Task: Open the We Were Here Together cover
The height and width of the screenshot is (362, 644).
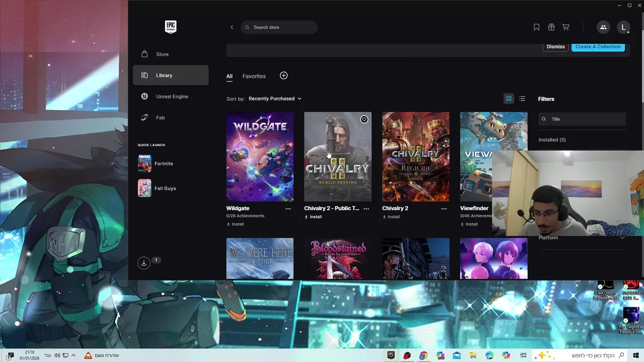Action: coord(260,258)
